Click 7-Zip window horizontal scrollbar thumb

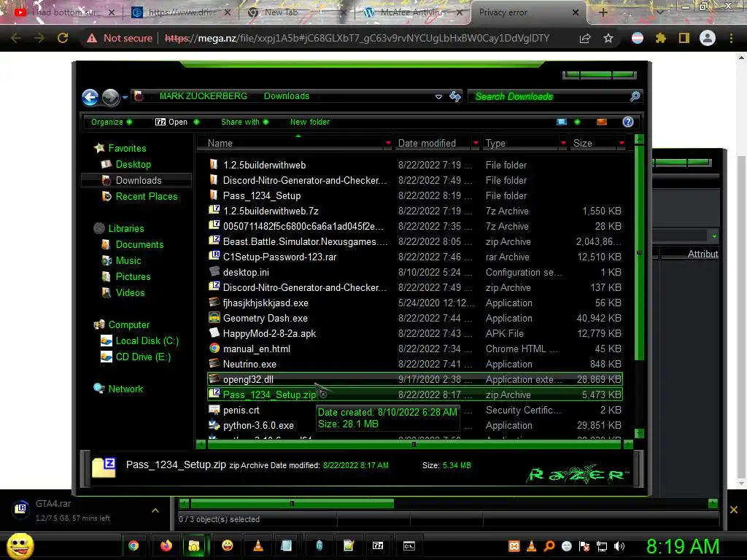(292, 503)
